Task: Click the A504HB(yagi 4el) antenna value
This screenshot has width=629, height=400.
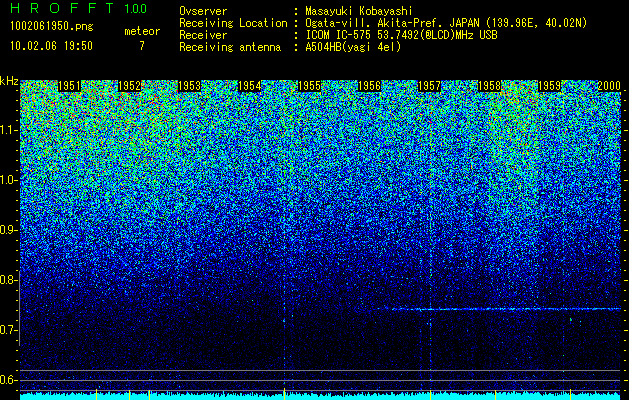Action: click(353, 47)
